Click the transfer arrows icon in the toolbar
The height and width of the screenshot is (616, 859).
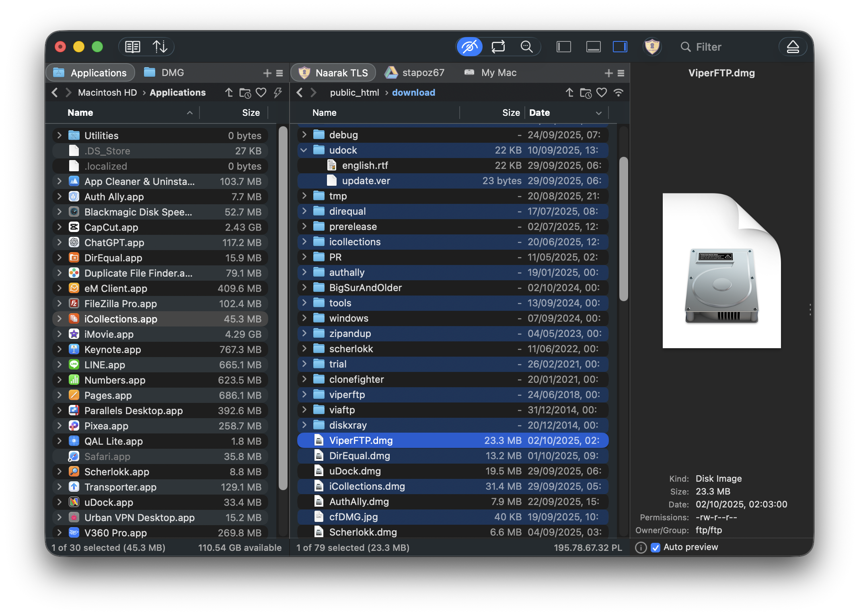(160, 47)
